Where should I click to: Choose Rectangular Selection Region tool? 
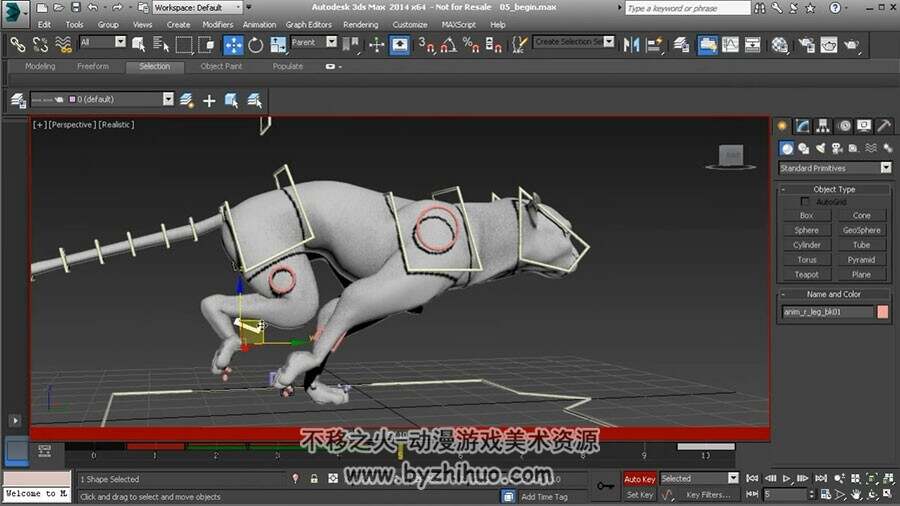point(184,44)
